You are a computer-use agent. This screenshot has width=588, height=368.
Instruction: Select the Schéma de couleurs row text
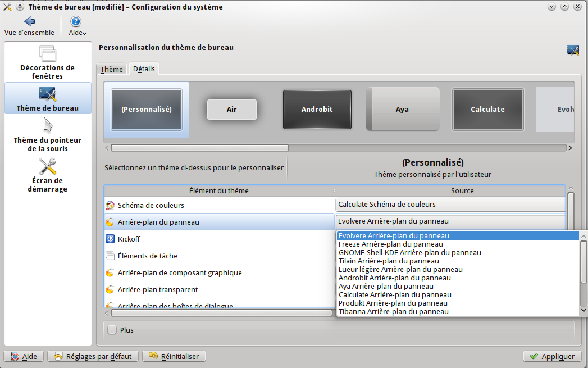point(151,205)
